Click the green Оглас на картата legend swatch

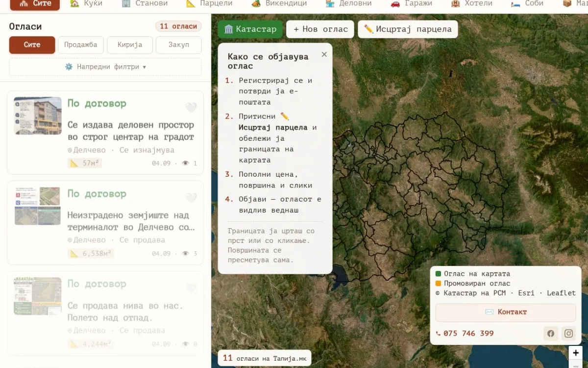438,274
